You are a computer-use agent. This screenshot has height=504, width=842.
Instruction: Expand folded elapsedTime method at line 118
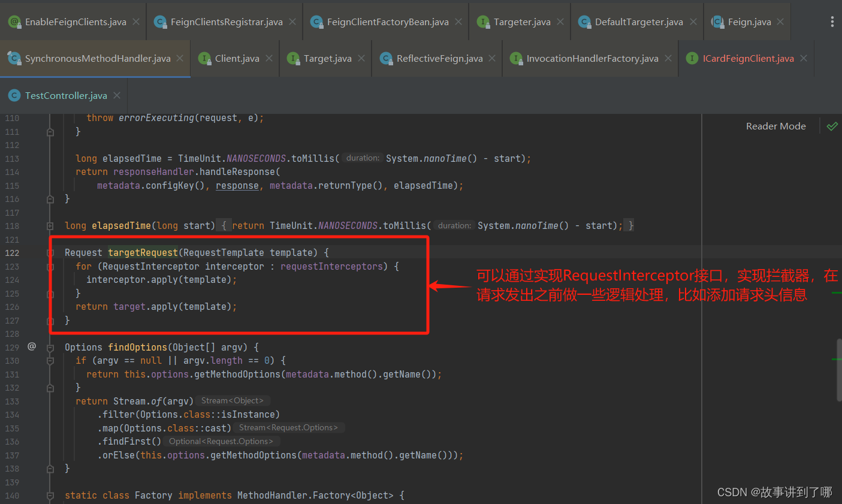(50, 226)
